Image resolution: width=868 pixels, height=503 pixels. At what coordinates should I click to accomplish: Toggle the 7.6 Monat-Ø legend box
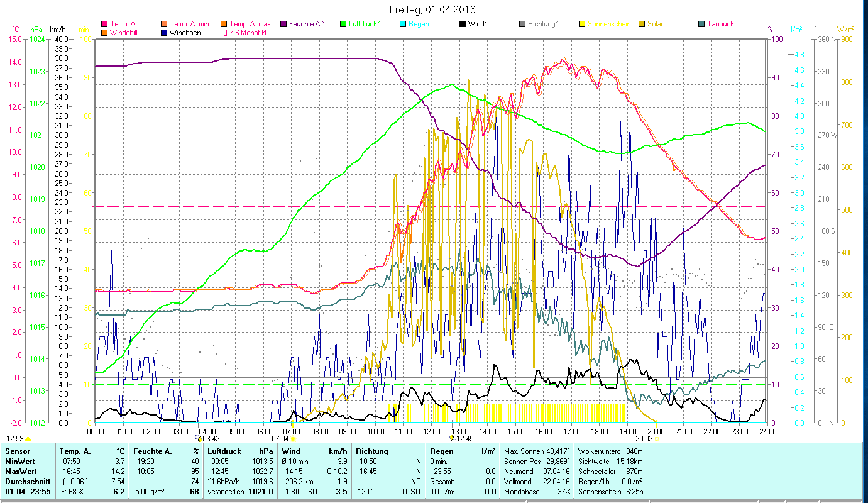(224, 33)
